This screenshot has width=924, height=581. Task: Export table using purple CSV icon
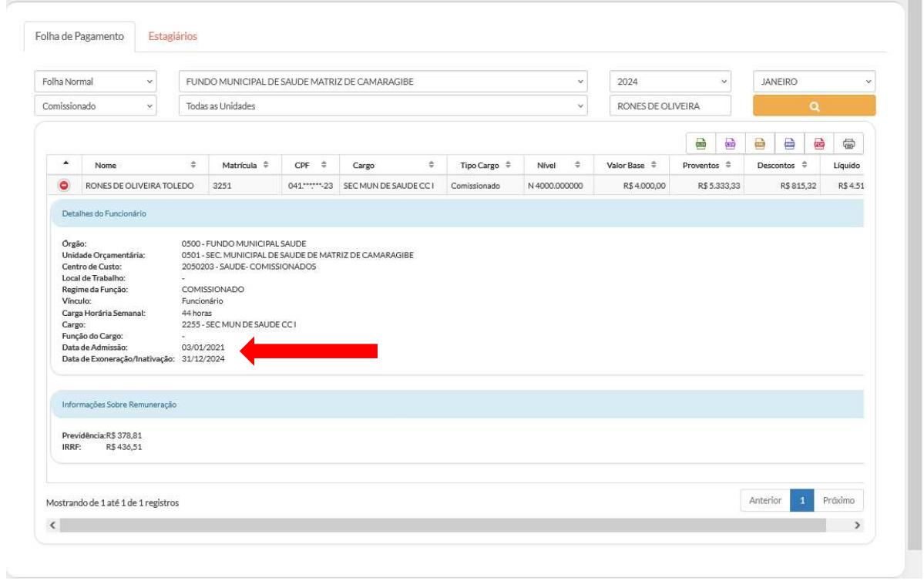(730, 143)
